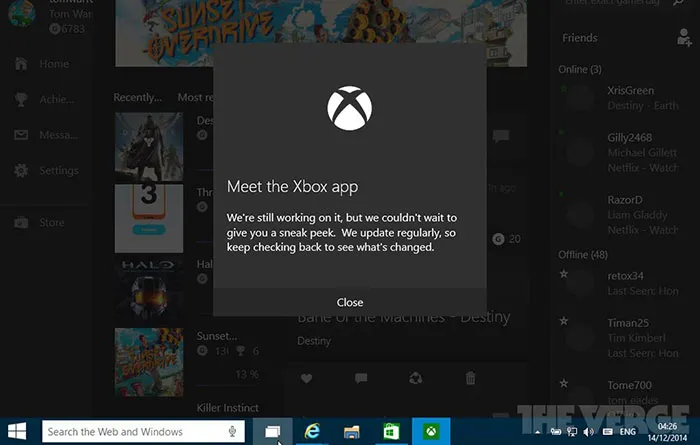Delete the Destiny activity post with trash icon
Viewport: 700px width, 445px height.
(470, 378)
